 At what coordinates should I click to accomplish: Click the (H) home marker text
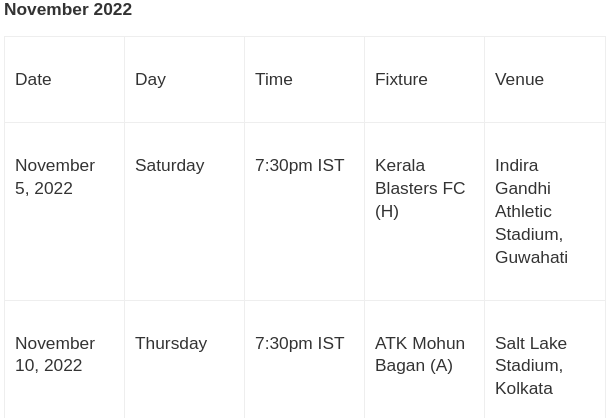pyautogui.click(x=387, y=211)
